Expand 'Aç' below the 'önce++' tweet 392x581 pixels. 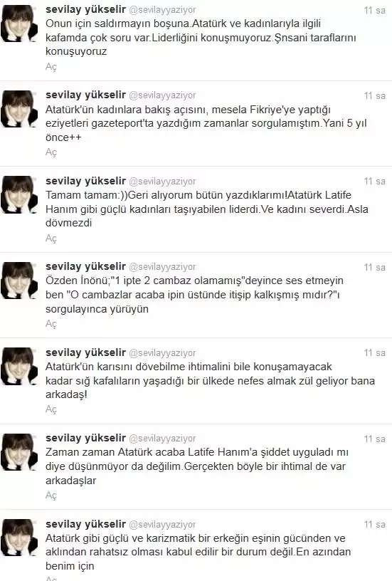[x=51, y=152]
